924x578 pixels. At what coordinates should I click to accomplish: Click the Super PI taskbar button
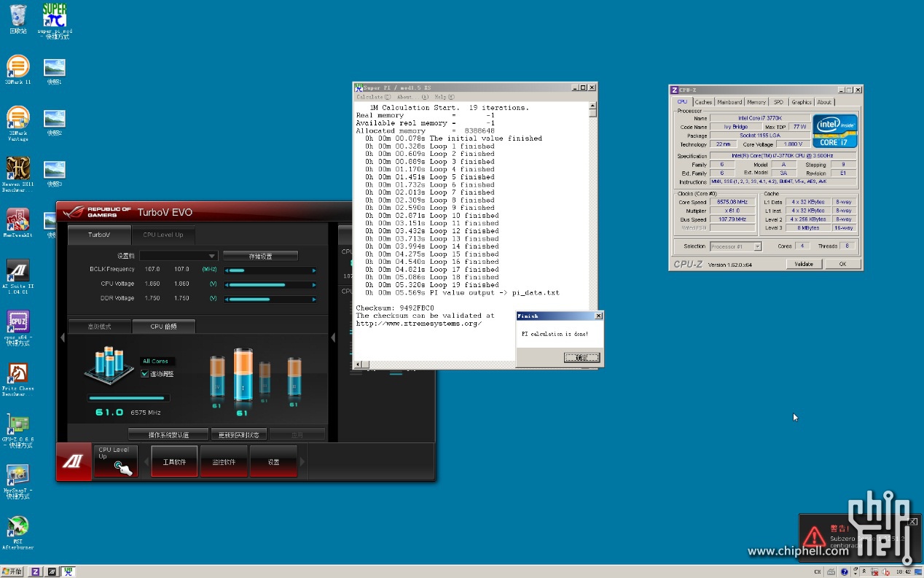[68, 571]
